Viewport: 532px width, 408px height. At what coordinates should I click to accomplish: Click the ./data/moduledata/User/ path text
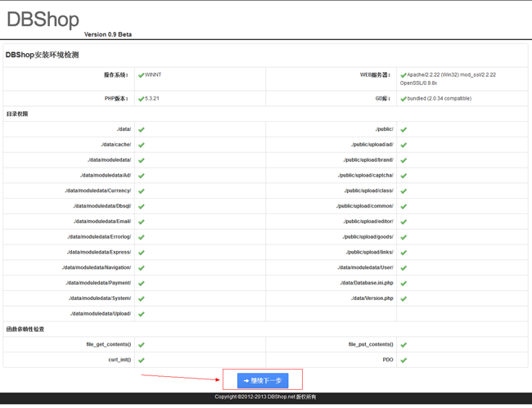(x=365, y=267)
